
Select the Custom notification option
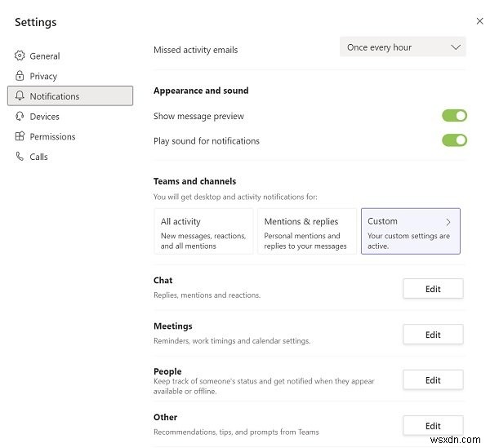pos(410,231)
